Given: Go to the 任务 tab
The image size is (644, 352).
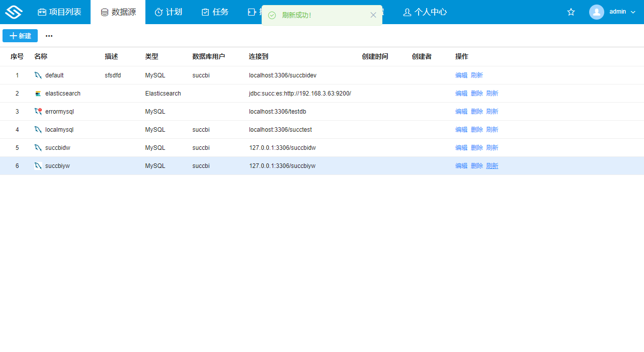Looking at the screenshot, I should (215, 12).
